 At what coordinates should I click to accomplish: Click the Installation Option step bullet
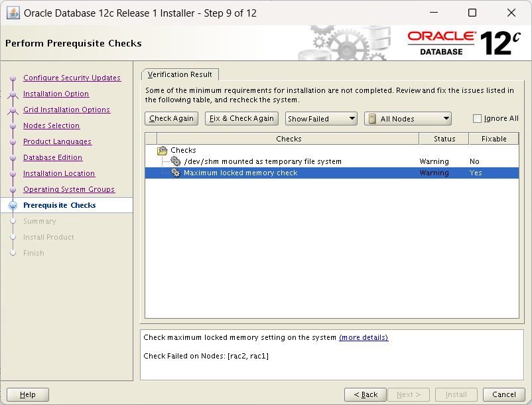(x=13, y=94)
